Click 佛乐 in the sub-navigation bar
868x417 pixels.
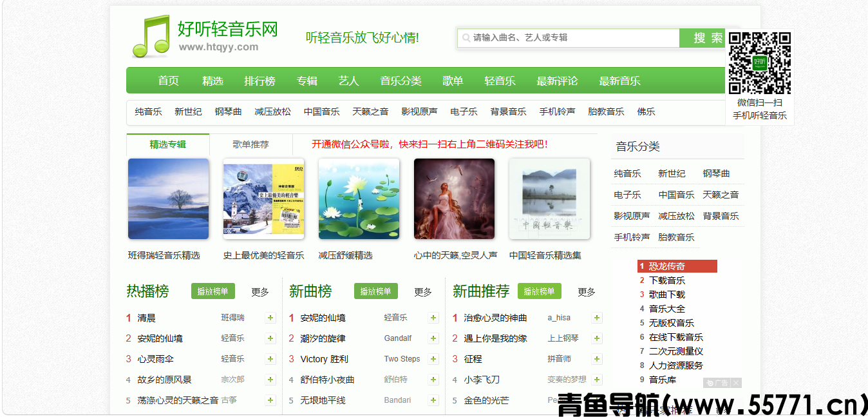646,112
